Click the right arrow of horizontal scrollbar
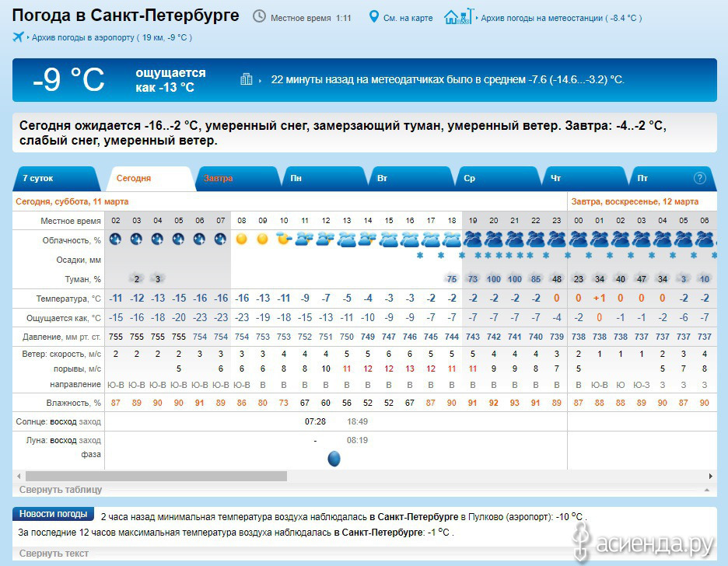The width and height of the screenshot is (728, 566). coord(710,476)
